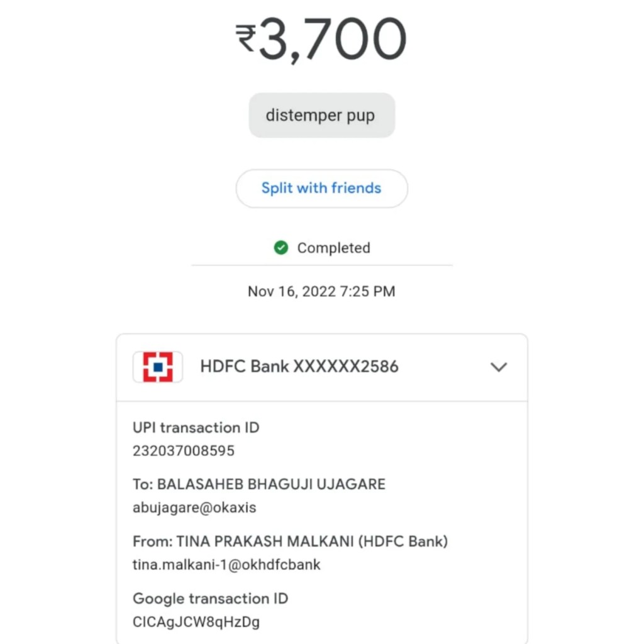
Task: Click the rupee currency symbol
Action: click(x=245, y=38)
